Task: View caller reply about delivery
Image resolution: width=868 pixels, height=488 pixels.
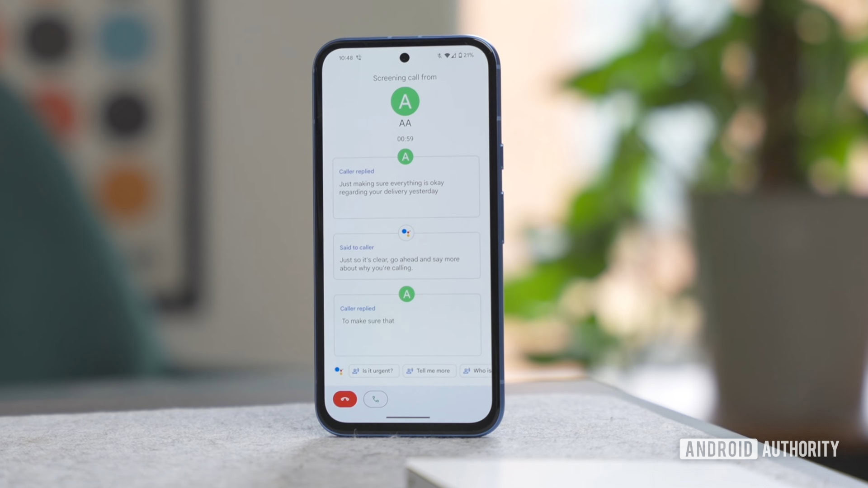Action: (406, 187)
